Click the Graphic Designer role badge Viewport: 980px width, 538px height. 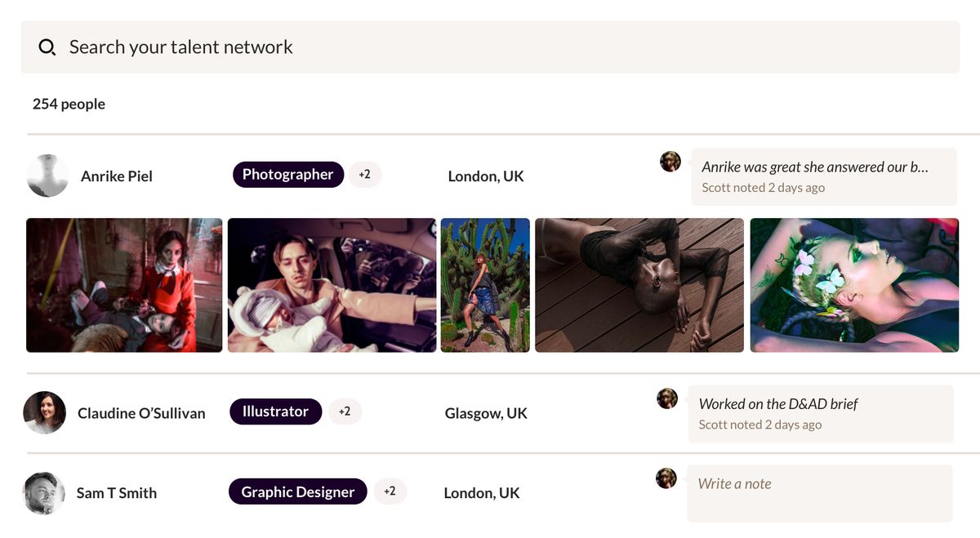(x=297, y=491)
